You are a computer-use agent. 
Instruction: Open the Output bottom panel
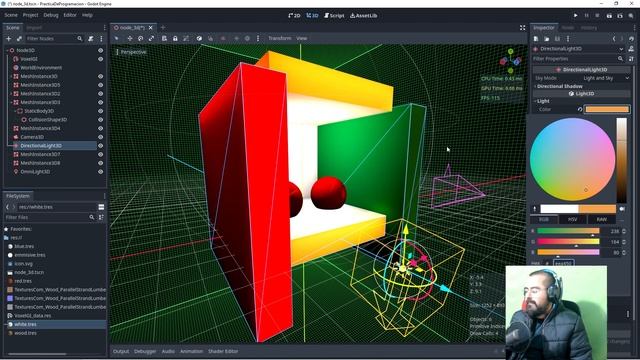121,351
